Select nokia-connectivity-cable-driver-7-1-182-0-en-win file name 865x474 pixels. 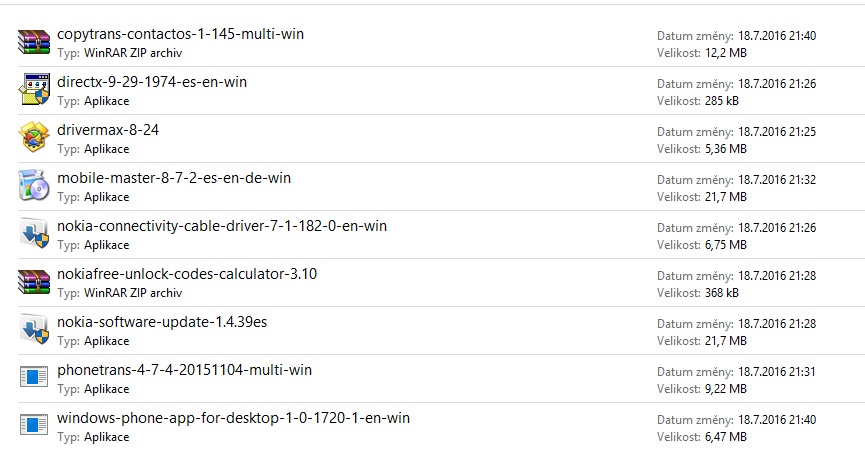click(222, 226)
